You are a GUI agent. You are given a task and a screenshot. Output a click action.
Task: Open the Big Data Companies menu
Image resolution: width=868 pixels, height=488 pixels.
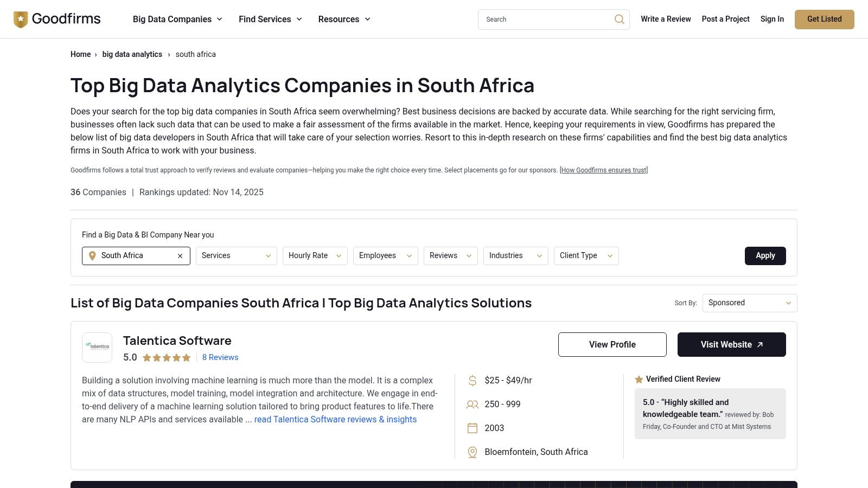(177, 20)
